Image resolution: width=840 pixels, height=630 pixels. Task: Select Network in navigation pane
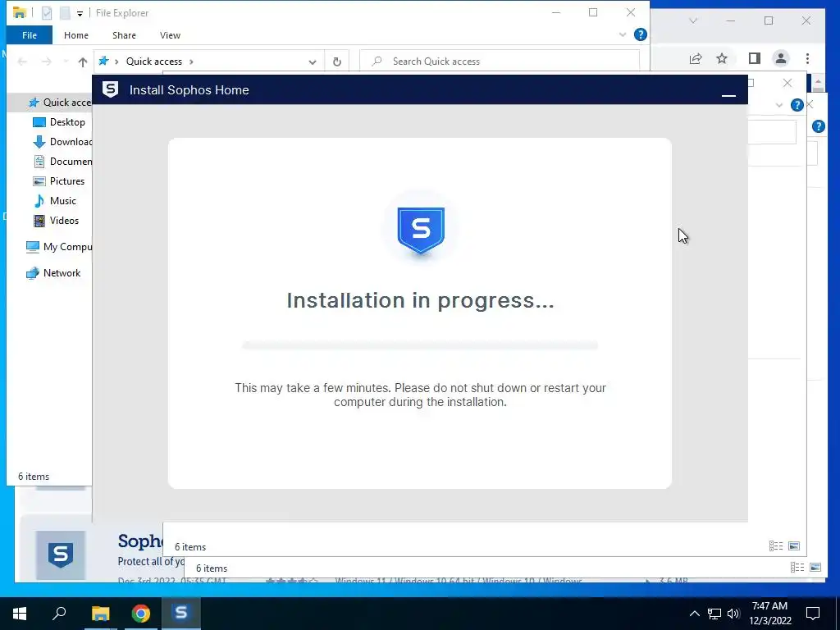pyautogui.click(x=53, y=273)
